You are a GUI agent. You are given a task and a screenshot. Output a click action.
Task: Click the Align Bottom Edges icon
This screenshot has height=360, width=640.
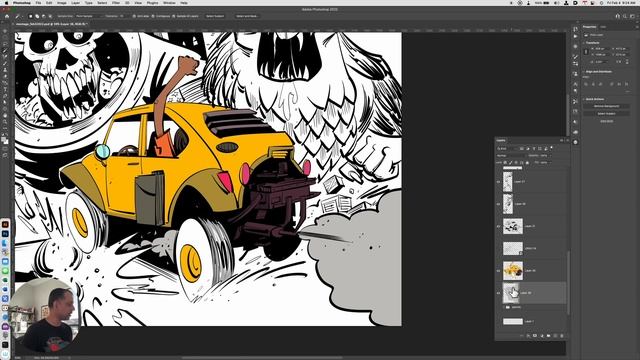click(x=627, y=84)
